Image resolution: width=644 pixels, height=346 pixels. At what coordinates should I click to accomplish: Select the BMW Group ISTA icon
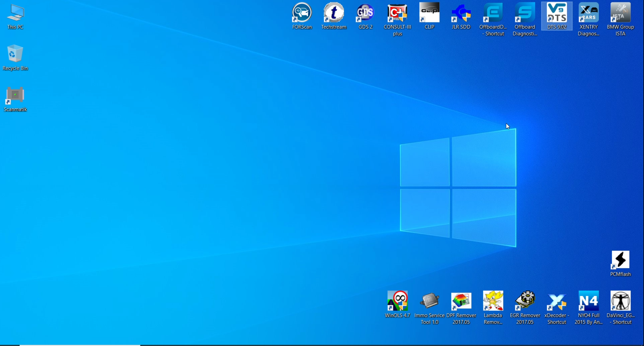click(x=620, y=12)
